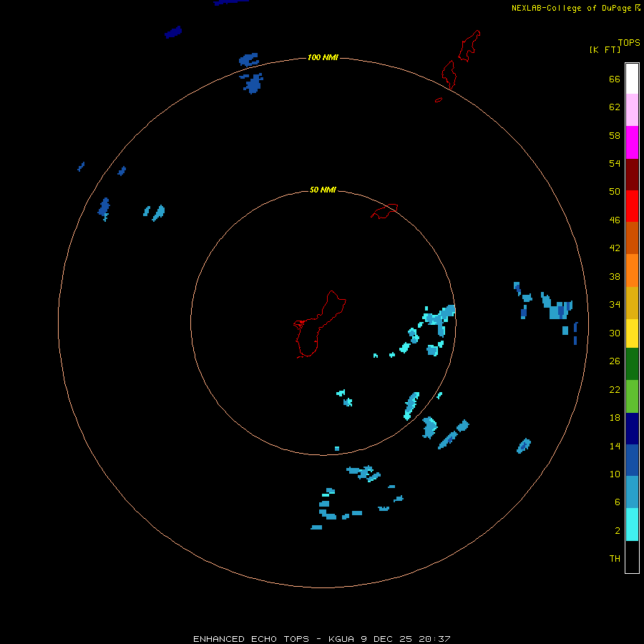Viewport: 644px width, 644px height.
Task: Select the bright red legend swatch
Action: click(x=632, y=206)
